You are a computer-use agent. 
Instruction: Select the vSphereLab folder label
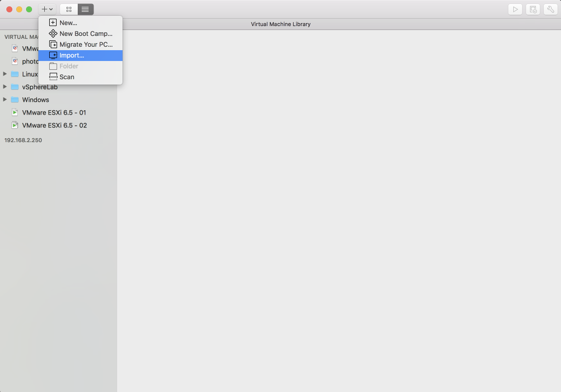click(40, 87)
